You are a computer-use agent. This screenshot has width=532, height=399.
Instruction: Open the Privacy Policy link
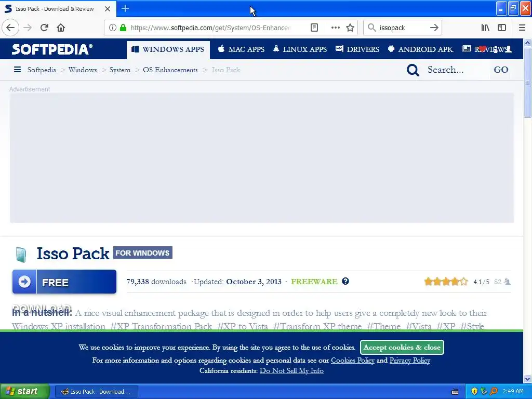[x=410, y=361]
